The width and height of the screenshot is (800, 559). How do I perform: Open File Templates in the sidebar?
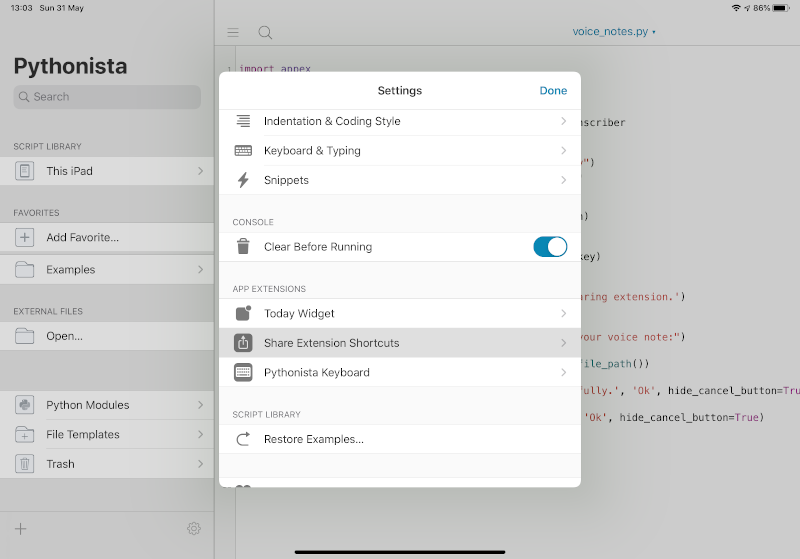pos(107,435)
